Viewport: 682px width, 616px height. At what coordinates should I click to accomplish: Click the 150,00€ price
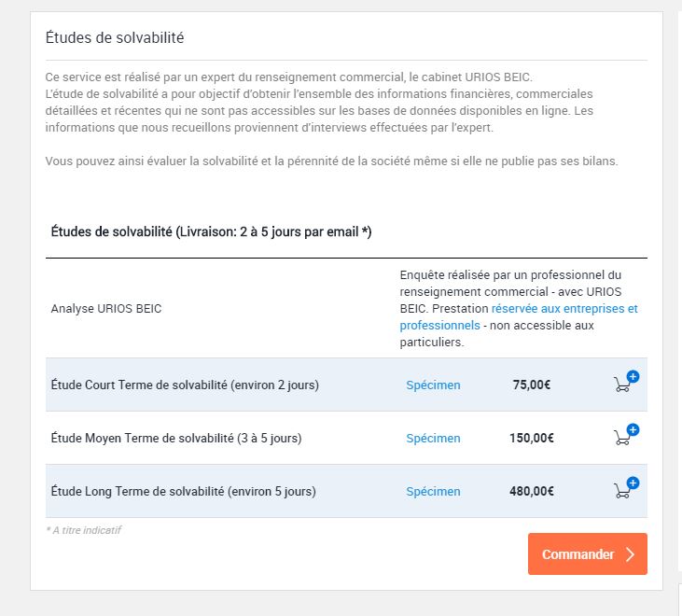[x=532, y=438]
